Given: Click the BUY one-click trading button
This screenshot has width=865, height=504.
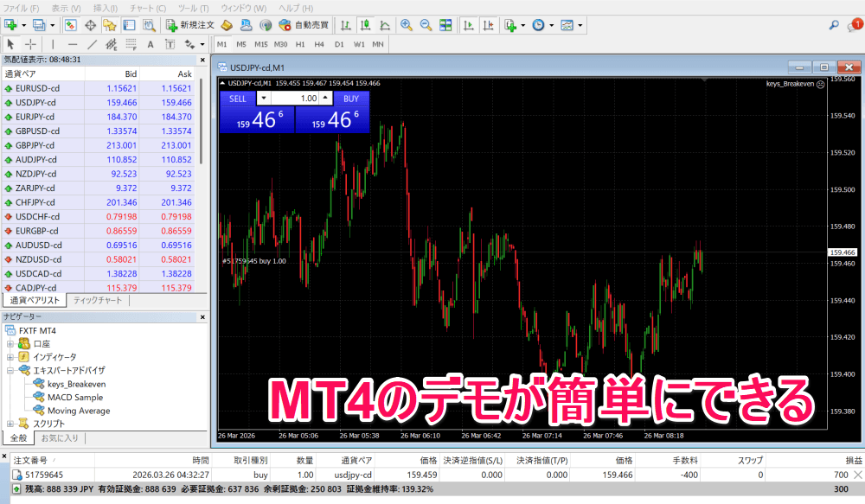Looking at the screenshot, I should [351, 99].
